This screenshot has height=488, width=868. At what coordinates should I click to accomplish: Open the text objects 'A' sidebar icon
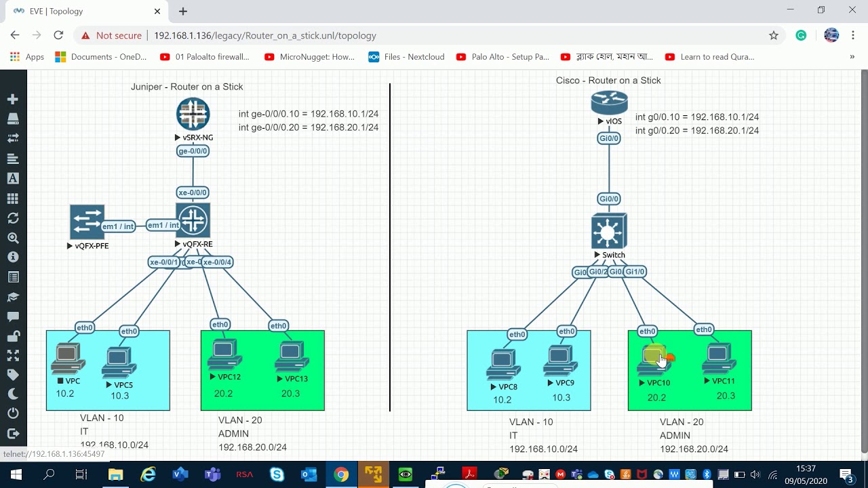pyautogui.click(x=12, y=178)
